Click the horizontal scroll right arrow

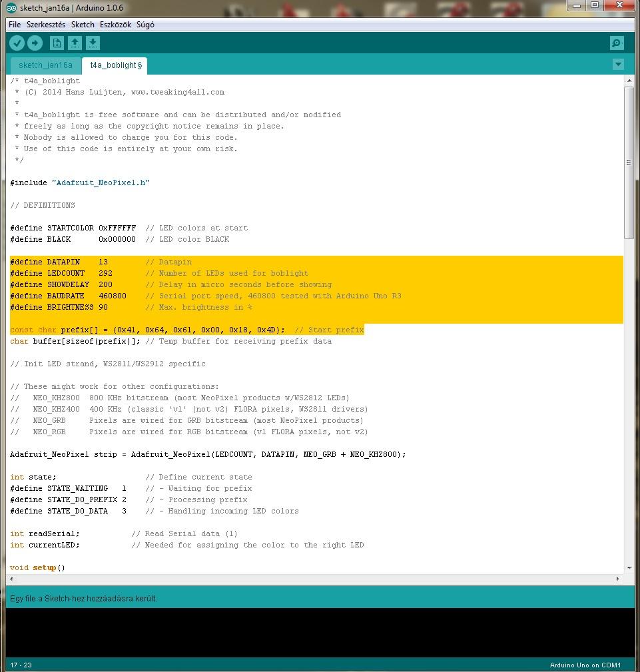[x=617, y=579]
